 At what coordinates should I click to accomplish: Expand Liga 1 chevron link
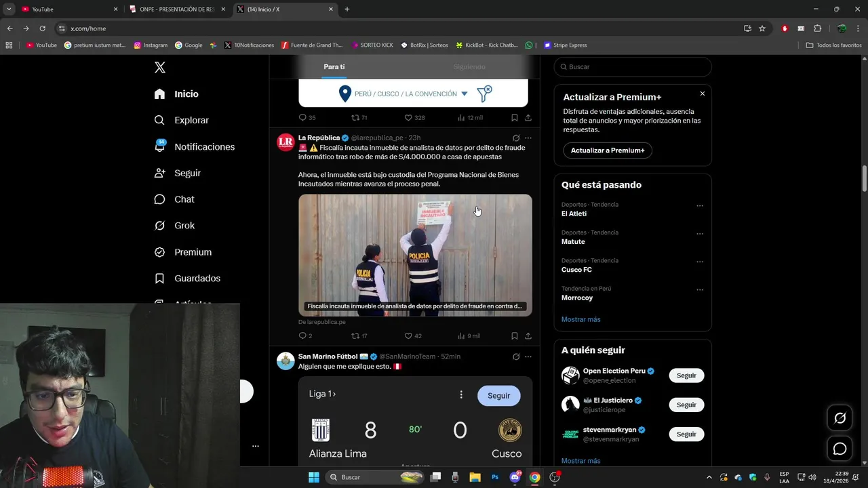[322, 394]
